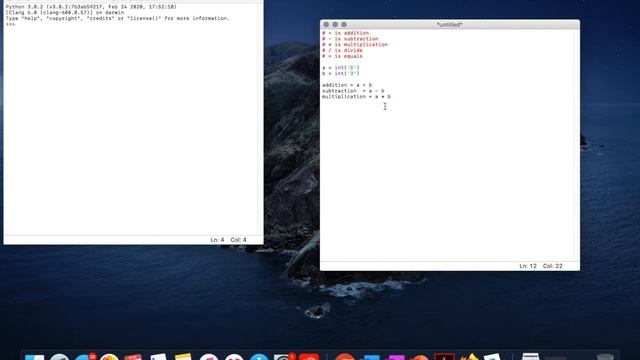The height and width of the screenshot is (360, 640).
Task: Click 'Col: 22' in the editor status bar
Action: (x=553, y=266)
